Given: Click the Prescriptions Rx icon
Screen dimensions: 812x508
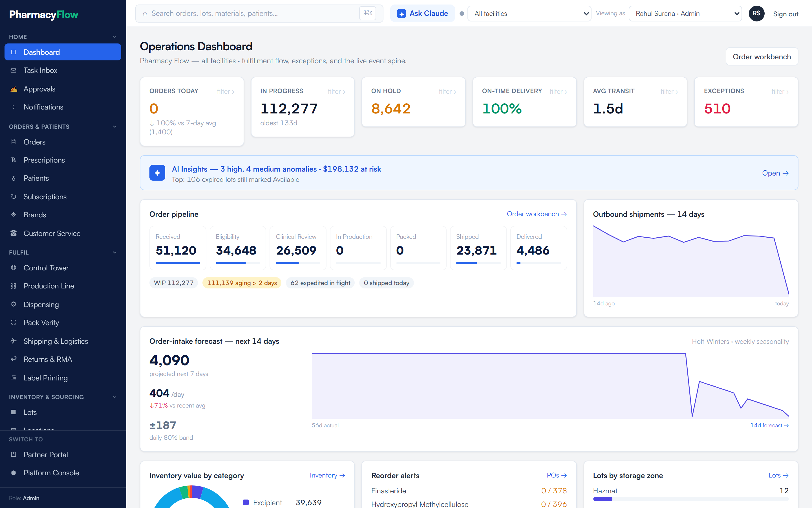Looking at the screenshot, I should pos(14,160).
